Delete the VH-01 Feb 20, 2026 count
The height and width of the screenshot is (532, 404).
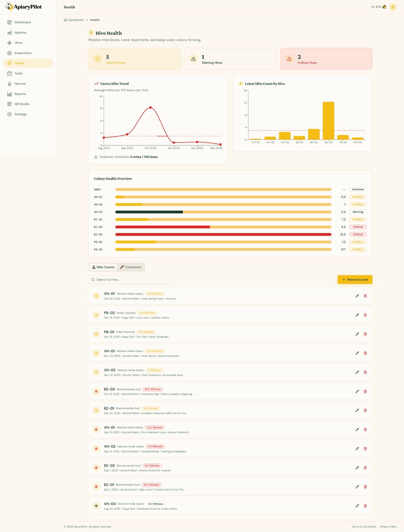[365, 296]
